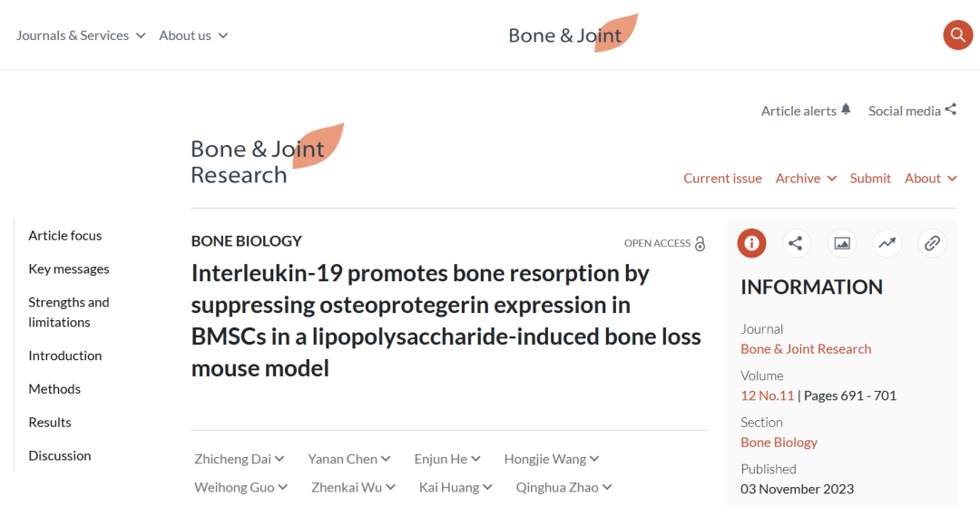Expand author Zhicheng Dai details
Screen dimensions: 980x507
coord(240,459)
